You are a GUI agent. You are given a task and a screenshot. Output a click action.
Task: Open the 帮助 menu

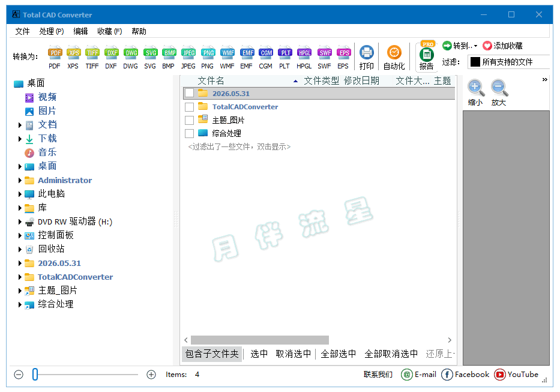[x=139, y=31]
